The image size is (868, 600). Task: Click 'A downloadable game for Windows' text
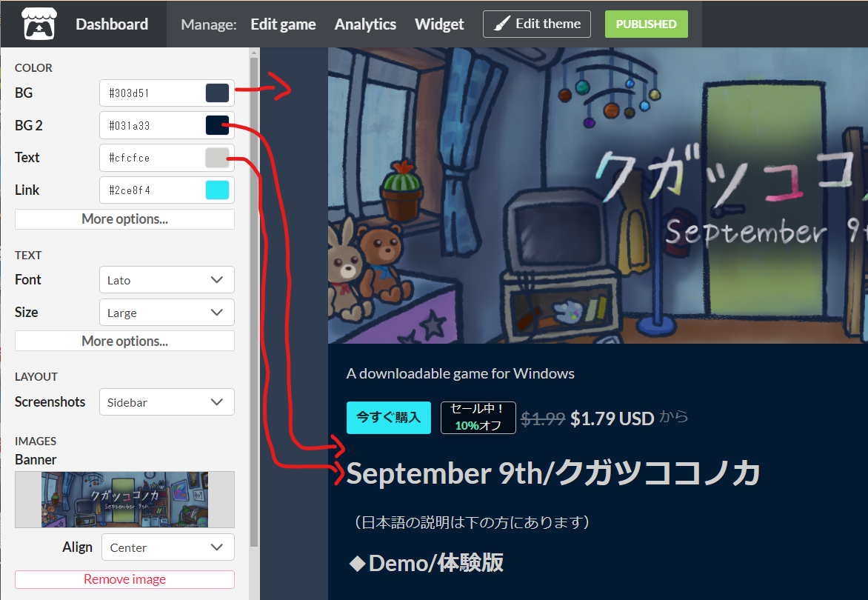(x=461, y=373)
